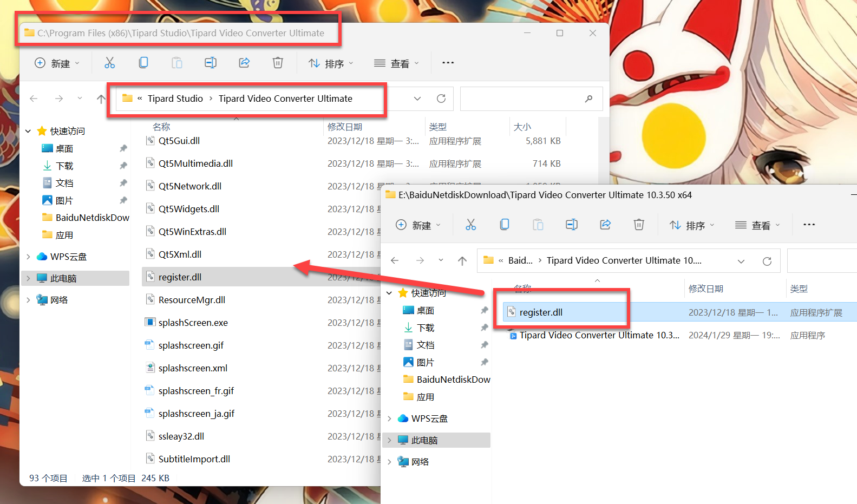Viewport: 857px width, 504px height.
Task: Collapse the 快速访问 section in left sidebar
Action: click(x=28, y=131)
